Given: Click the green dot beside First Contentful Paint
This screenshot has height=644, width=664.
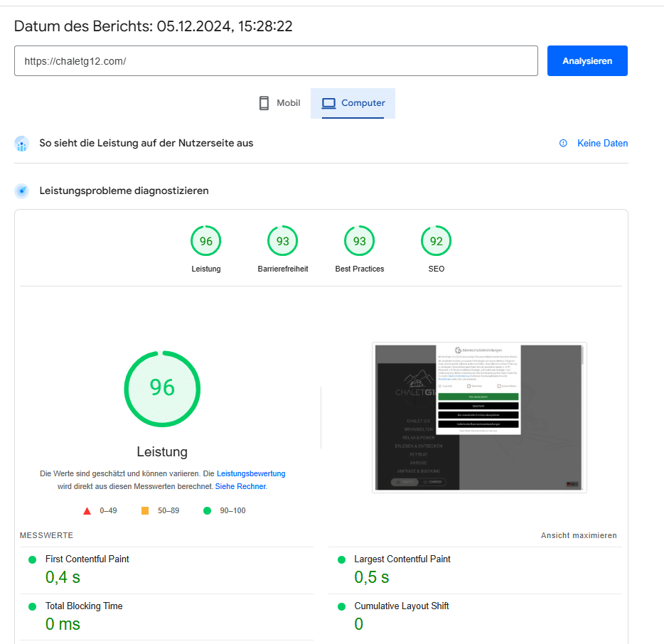Looking at the screenshot, I should point(32,559).
